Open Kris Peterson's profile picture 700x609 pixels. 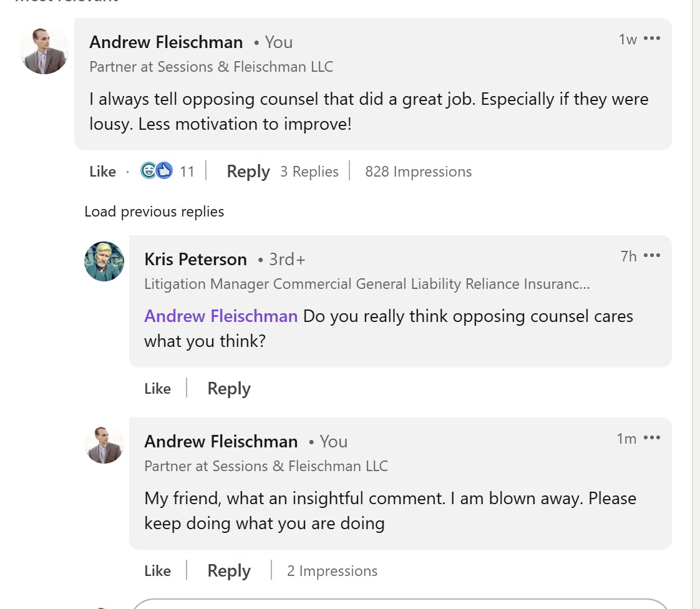tap(104, 261)
